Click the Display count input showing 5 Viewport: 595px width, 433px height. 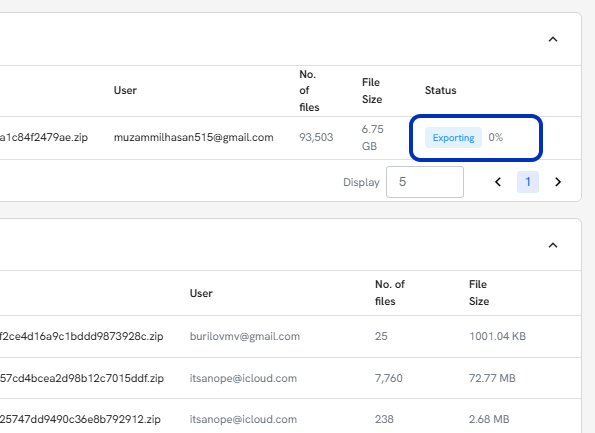click(x=425, y=182)
